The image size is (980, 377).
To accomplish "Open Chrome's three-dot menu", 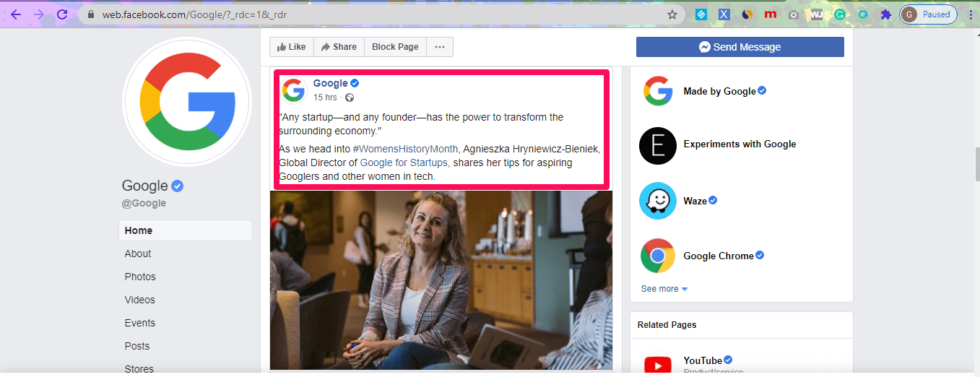I will pos(970,14).
